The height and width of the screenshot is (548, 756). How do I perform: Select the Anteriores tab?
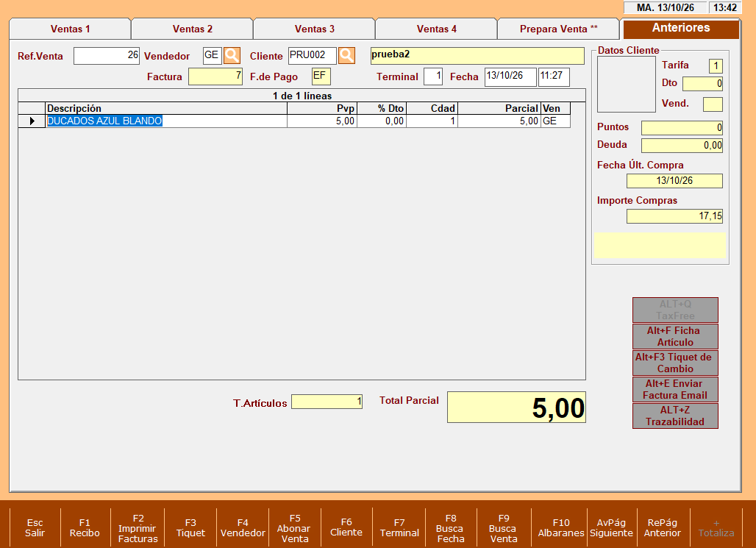coord(681,29)
